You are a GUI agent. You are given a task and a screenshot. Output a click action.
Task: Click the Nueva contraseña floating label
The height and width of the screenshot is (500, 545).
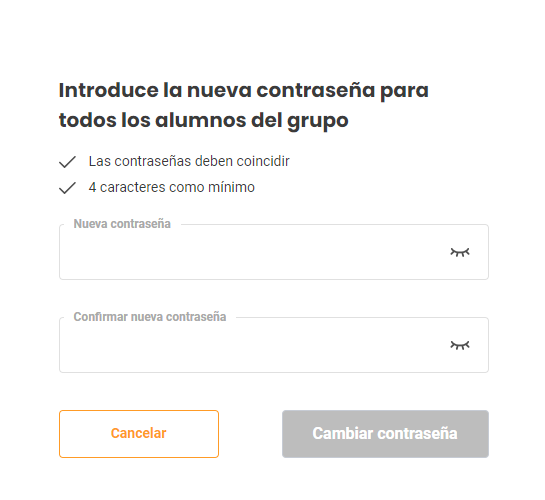click(122, 224)
